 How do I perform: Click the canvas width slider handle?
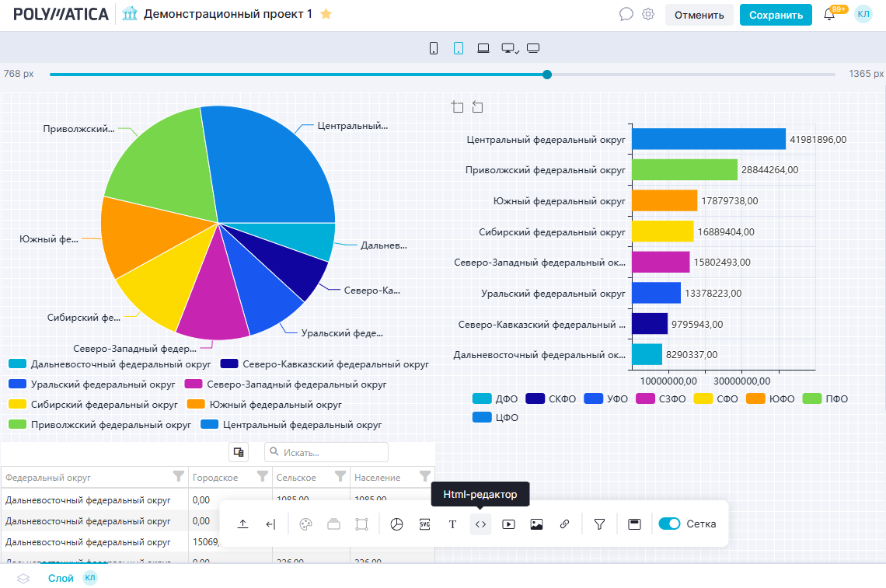pyautogui.click(x=547, y=75)
